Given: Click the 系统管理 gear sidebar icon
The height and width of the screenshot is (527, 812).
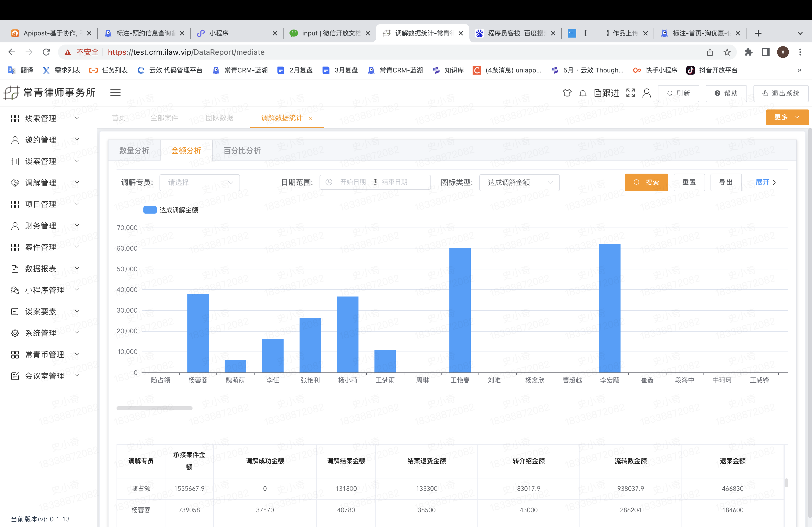Looking at the screenshot, I should click(x=15, y=333).
